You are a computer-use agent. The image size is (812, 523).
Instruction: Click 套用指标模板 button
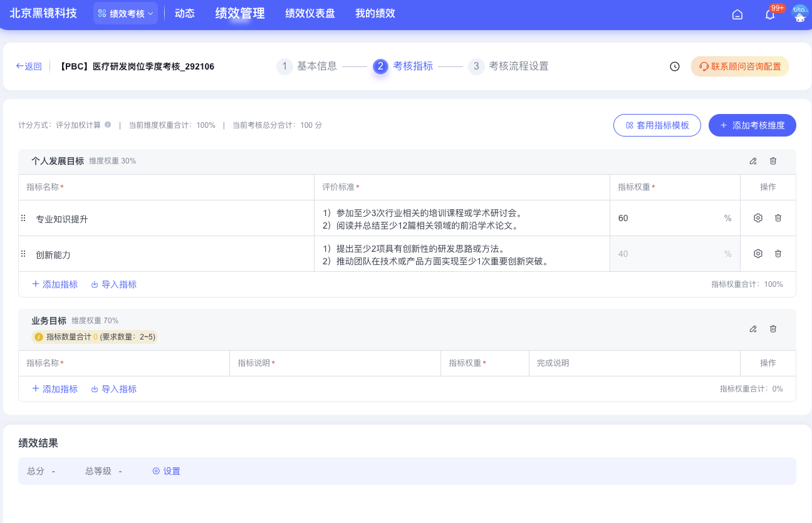[657, 125]
